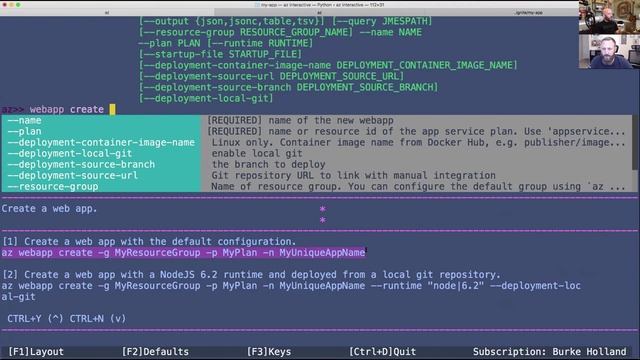Click the lower webcam video thumbnail
The image size is (640, 360).
[x=609, y=51]
